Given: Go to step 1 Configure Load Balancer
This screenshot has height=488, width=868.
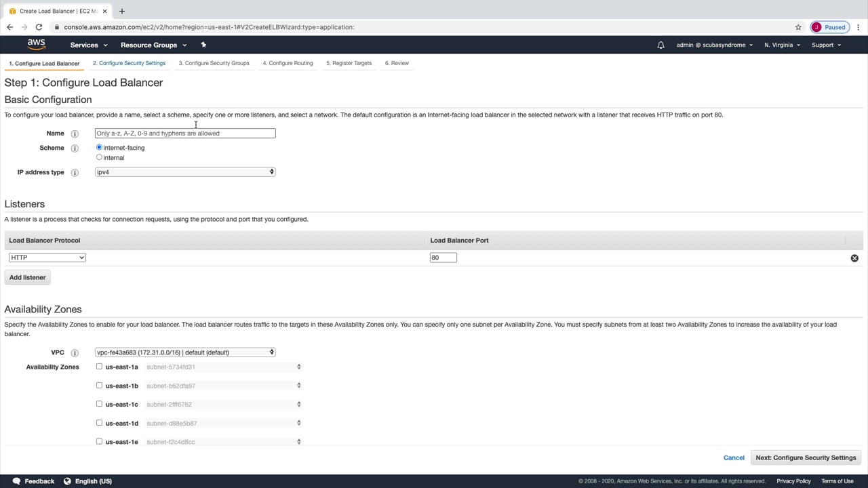Looking at the screenshot, I should (x=44, y=64).
